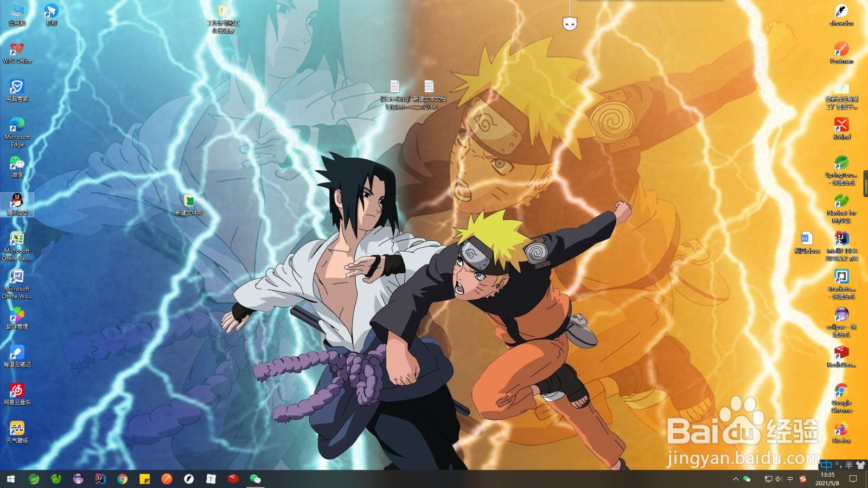Launch IntelliJ IDEA from the desktop
This screenshot has height=488, width=868.
point(841,247)
